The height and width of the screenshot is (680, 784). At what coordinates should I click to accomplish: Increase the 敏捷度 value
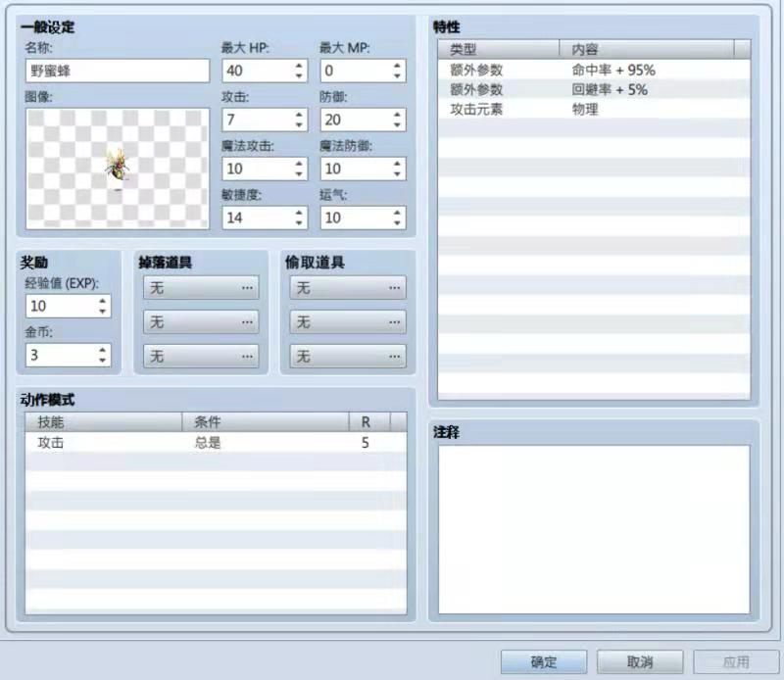click(299, 213)
